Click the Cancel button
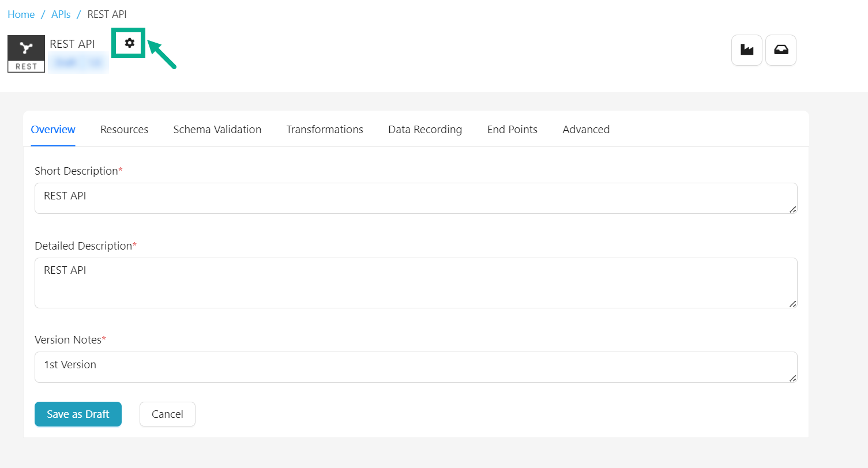 pos(167,414)
